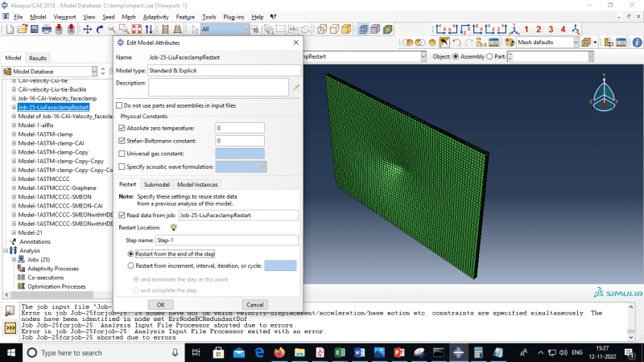Screen dimensions: 644x362
Task: Open Firefox from the taskbar
Action: point(279,352)
